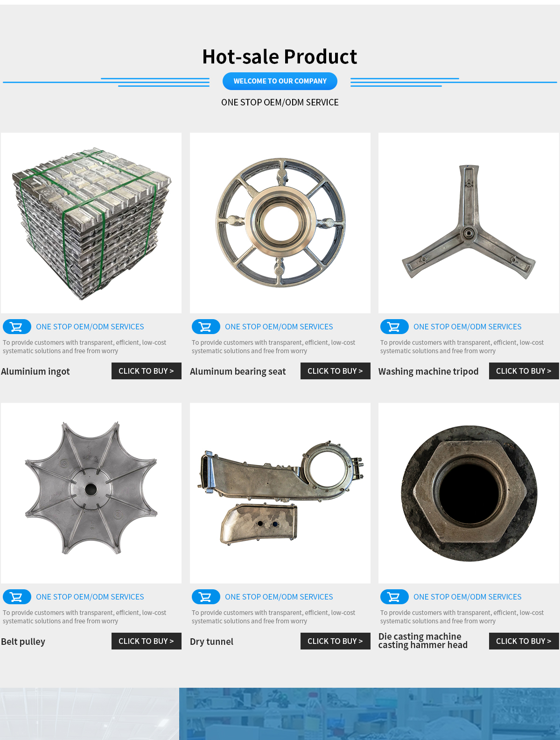This screenshot has width=560, height=740.
Task: Click the cart icon under Washing machine tripod
Action: pyautogui.click(x=394, y=327)
